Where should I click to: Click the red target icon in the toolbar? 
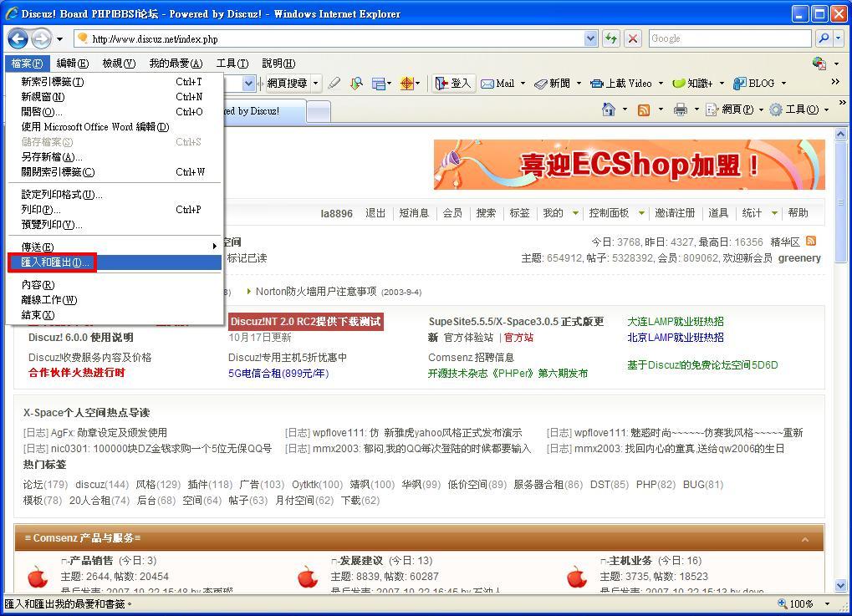[406, 83]
